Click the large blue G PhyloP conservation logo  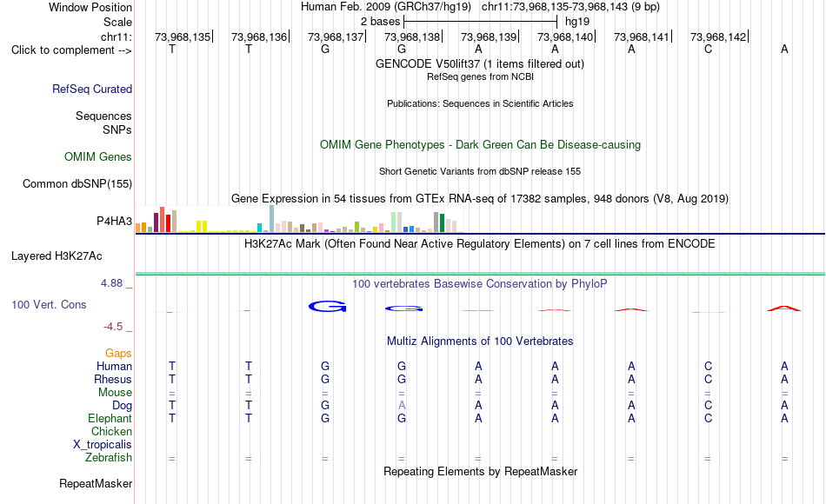click(327, 306)
